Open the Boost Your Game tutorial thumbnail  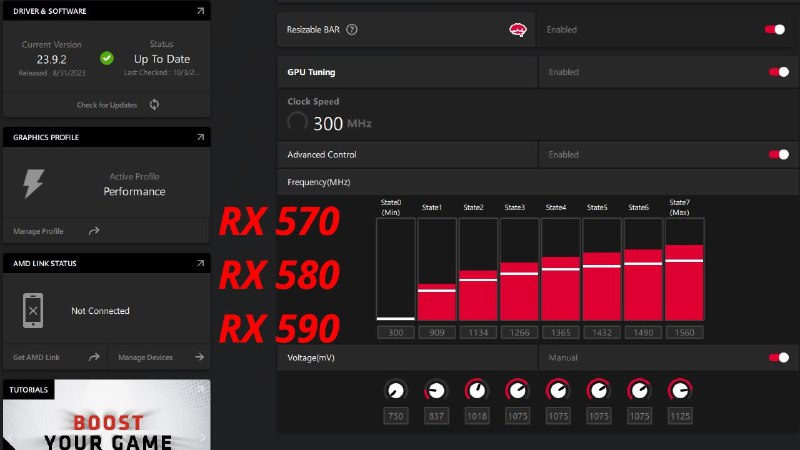(x=107, y=415)
